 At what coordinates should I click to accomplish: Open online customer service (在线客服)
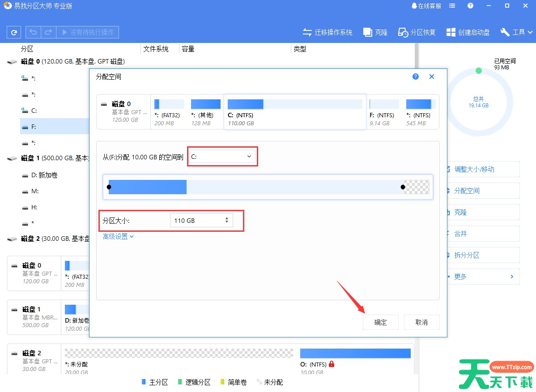coord(426,6)
